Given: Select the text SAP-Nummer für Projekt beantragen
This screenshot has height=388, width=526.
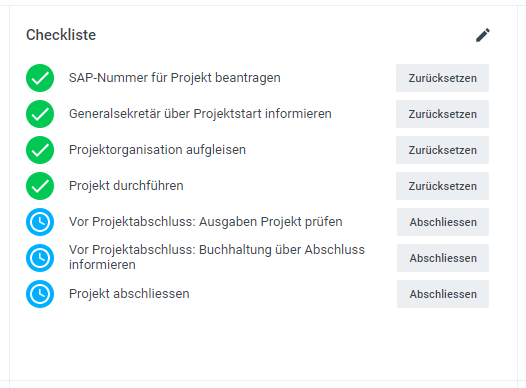Looking at the screenshot, I should [x=175, y=78].
